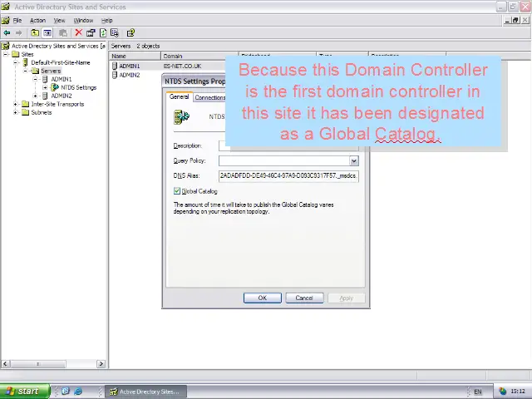Select Subnets in the tree

pos(42,112)
